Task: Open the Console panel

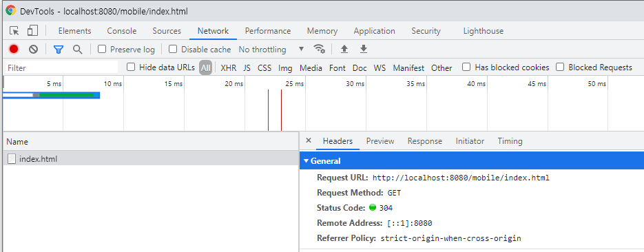Action: 122,31
